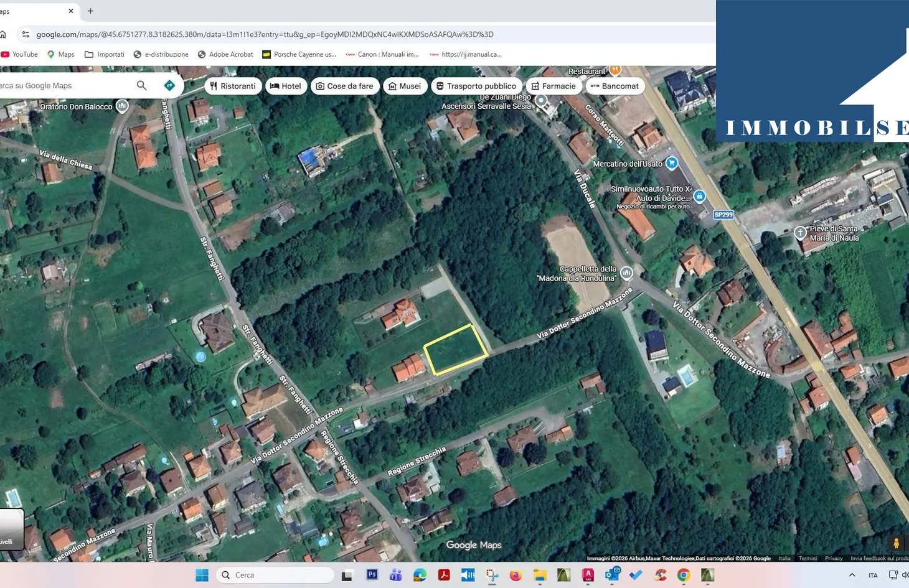Click the taskbar Cerca search box

275,575
